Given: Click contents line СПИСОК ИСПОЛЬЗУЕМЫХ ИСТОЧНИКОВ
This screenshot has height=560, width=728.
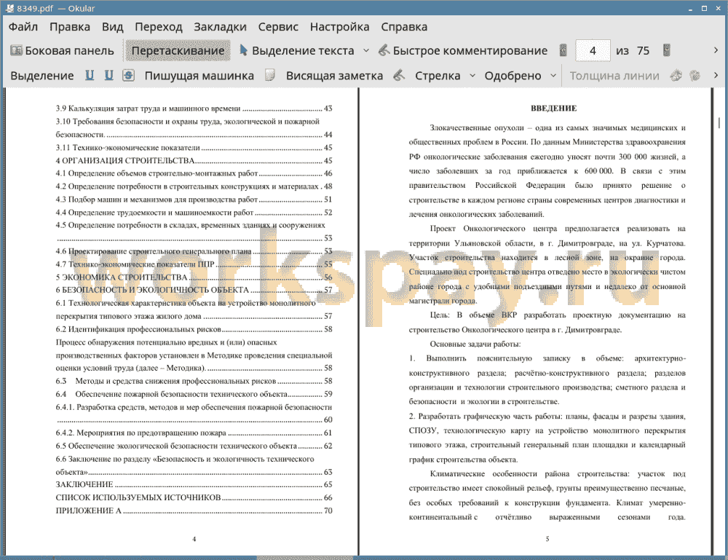Looking at the screenshot, I should point(194,497).
